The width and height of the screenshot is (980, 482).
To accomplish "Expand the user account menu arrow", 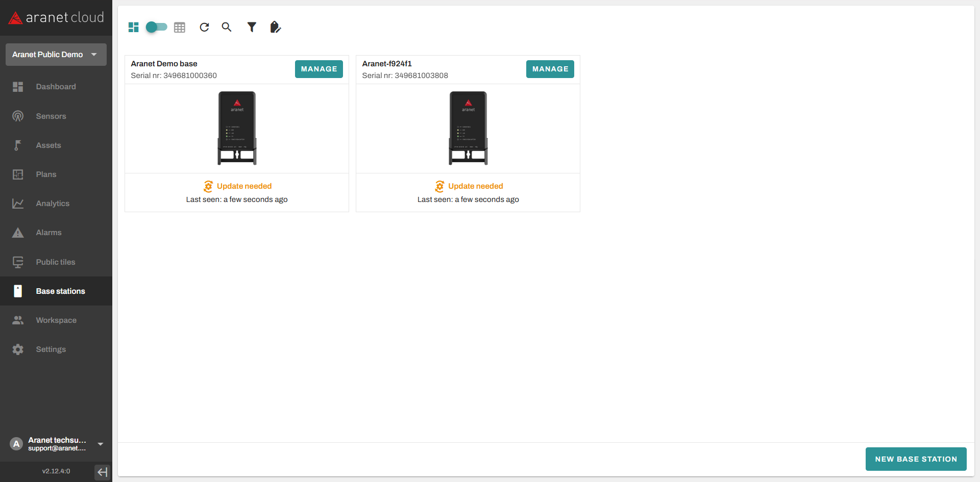I will point(101,444).
